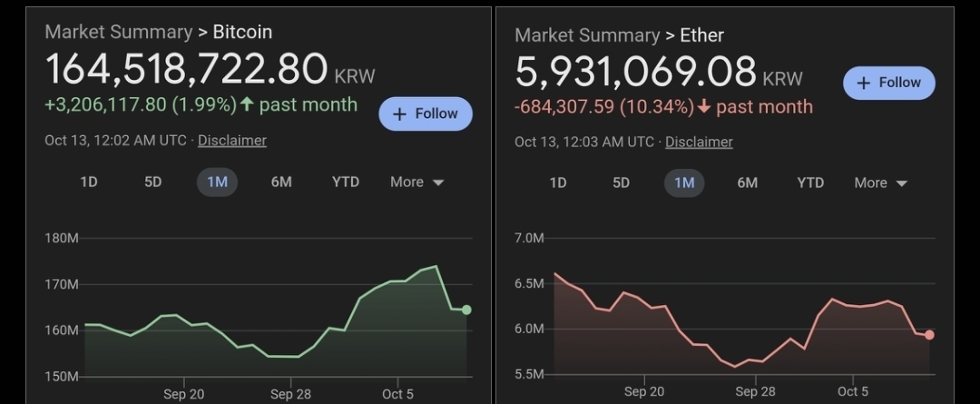Click the Market Summary breadcrumb above Bitcoin
The height and width of the screenshot is (404, 980).
tap(118, 32)
